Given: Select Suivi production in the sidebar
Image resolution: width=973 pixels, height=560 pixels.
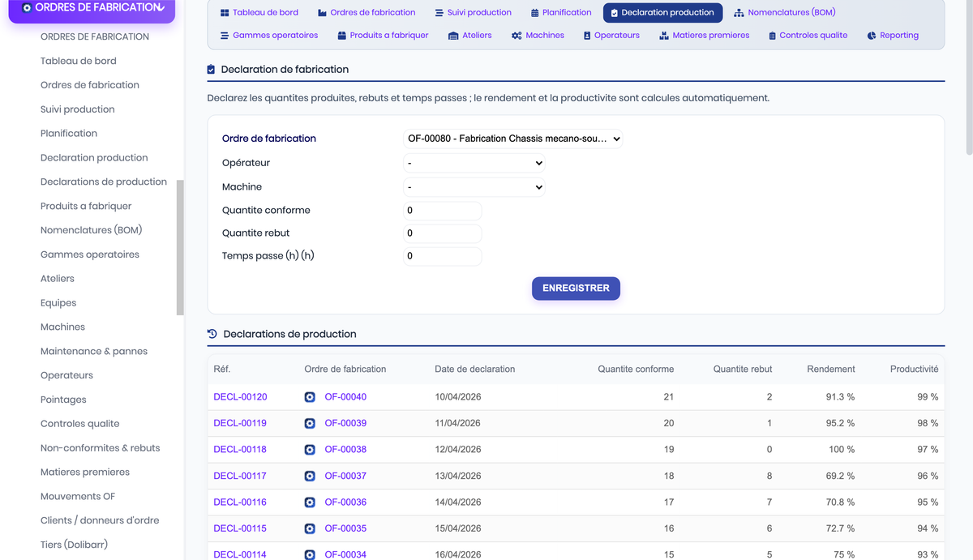Looking at the screenshot, I should tap(78, 109).
